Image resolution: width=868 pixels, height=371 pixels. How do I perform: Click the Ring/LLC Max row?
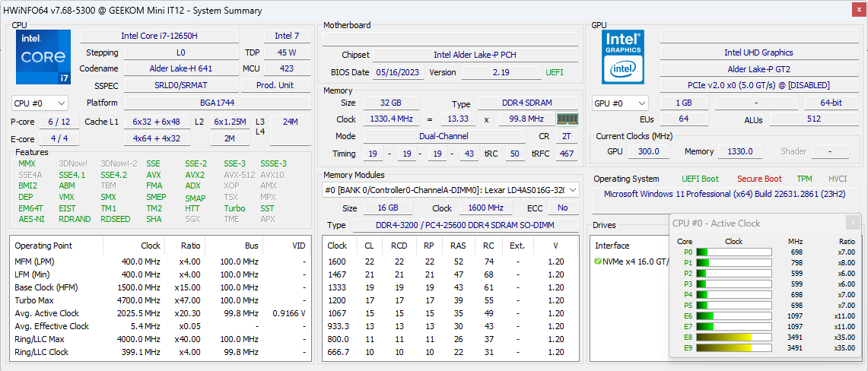(x=161, y=339)
